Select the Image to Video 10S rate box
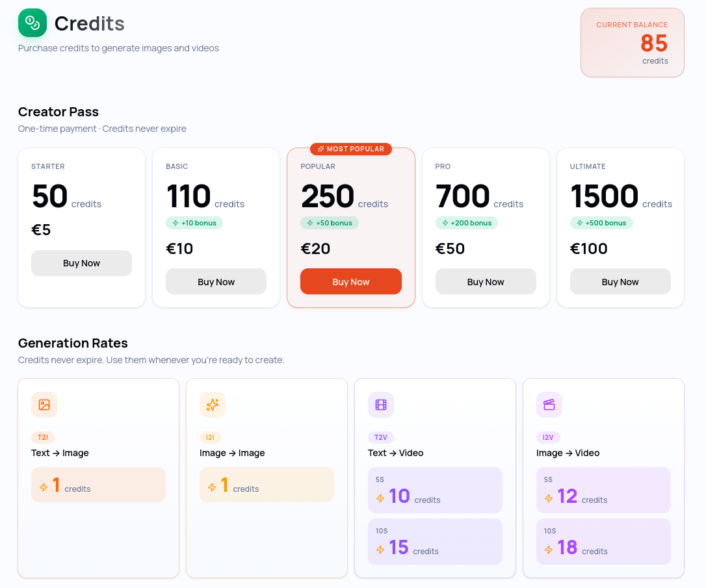706x588 pixels. [603, 542]
